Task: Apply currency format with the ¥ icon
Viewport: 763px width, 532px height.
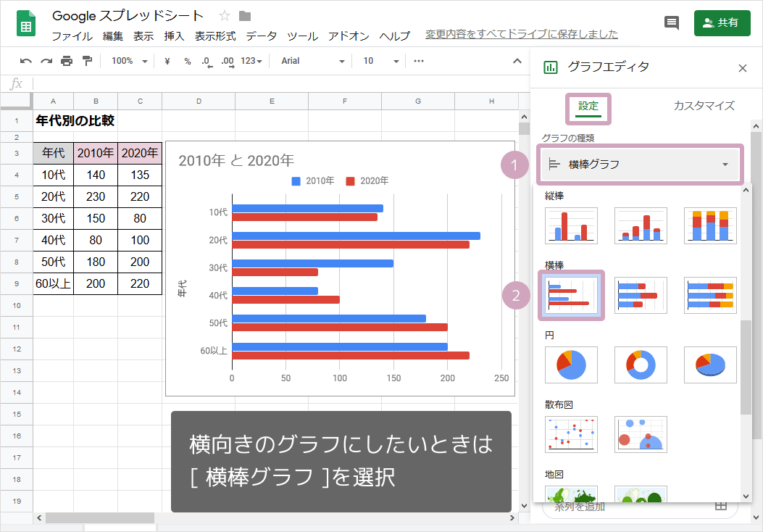Action: (168, 61)
